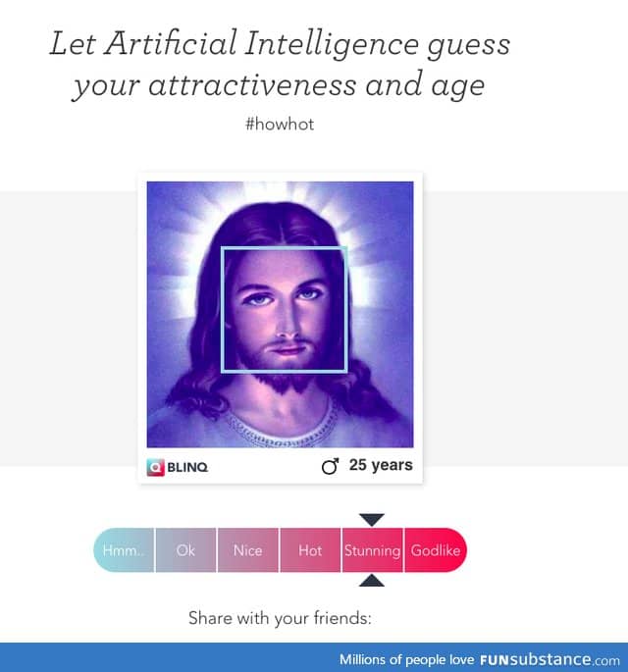The height and width of the screenshot is (672, 628).
Task: Select the Nice rating segment
Action: click(248, 550)
